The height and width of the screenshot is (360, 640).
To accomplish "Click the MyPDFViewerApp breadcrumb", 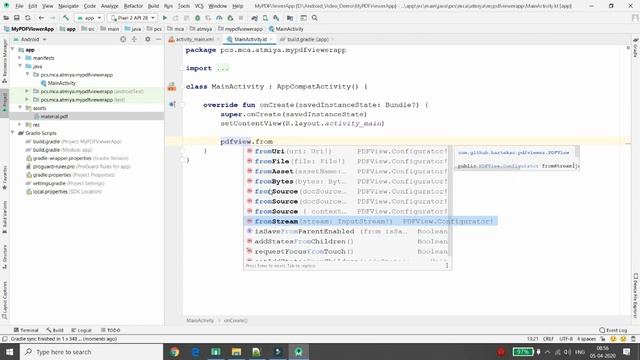I will tap(29, 29).
